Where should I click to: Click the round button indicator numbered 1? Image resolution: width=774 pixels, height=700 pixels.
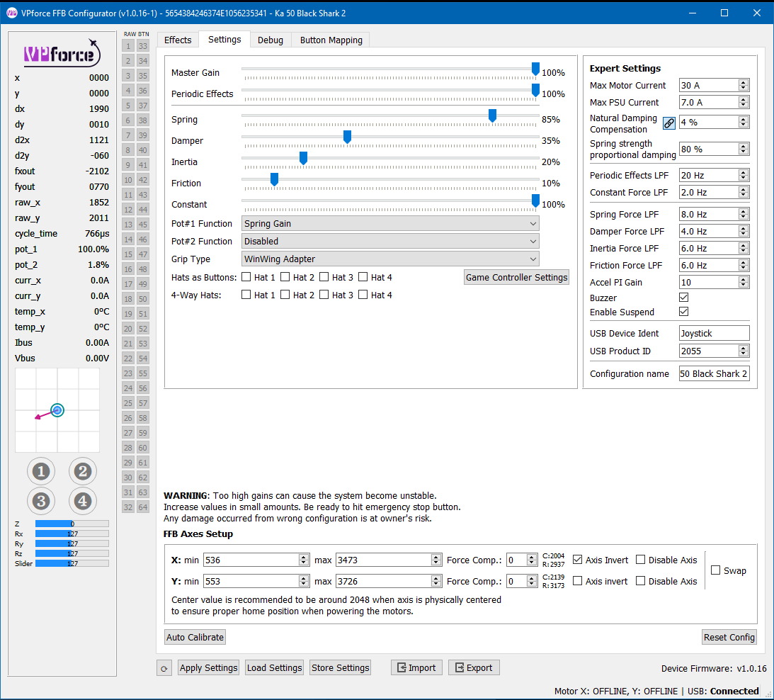tap(41, 471)
